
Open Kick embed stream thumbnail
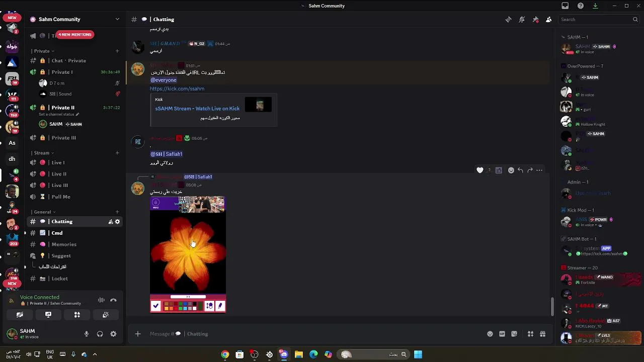coord(258,105)
